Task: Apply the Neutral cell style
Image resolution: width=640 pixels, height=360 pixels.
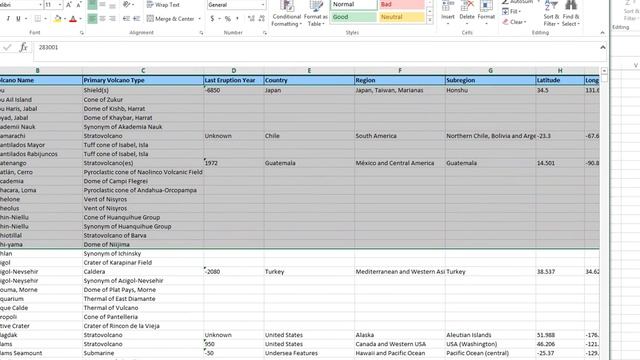Action: [x=402, y=17]
